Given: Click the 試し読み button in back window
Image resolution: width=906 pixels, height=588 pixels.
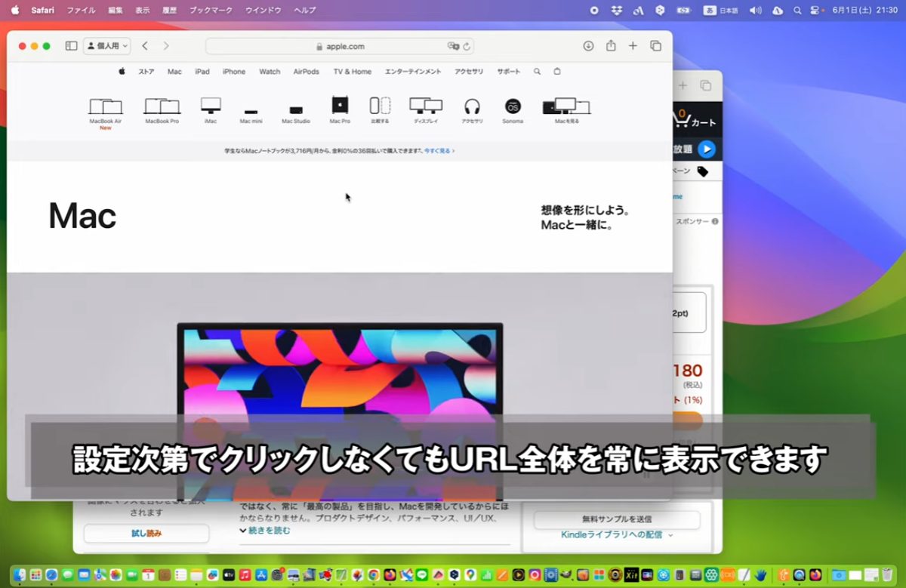Looking at the screenshot, I should point(146,534).
